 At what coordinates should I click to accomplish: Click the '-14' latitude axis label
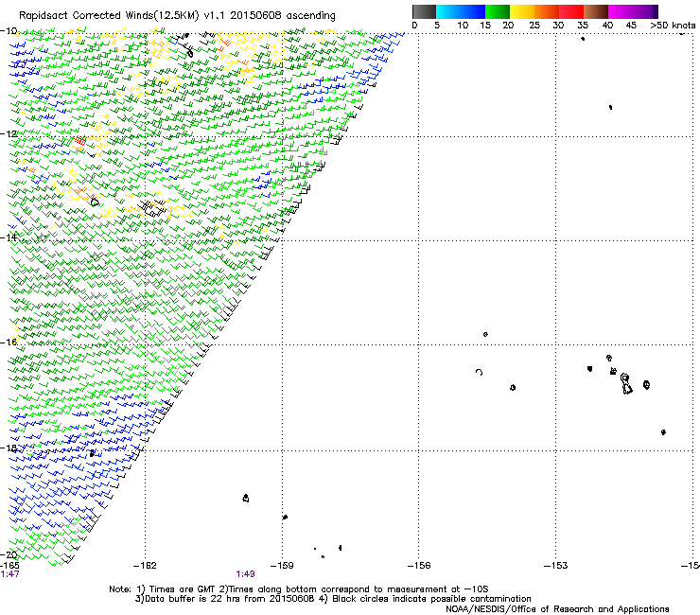[x=9, y=237]
